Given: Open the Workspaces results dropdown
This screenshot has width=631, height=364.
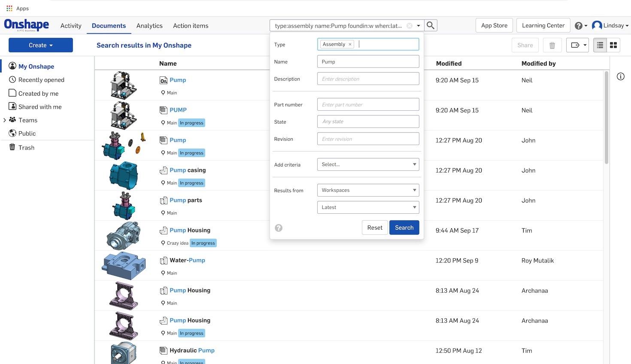Looking at the screenshot, I should [x=367, y=190].
